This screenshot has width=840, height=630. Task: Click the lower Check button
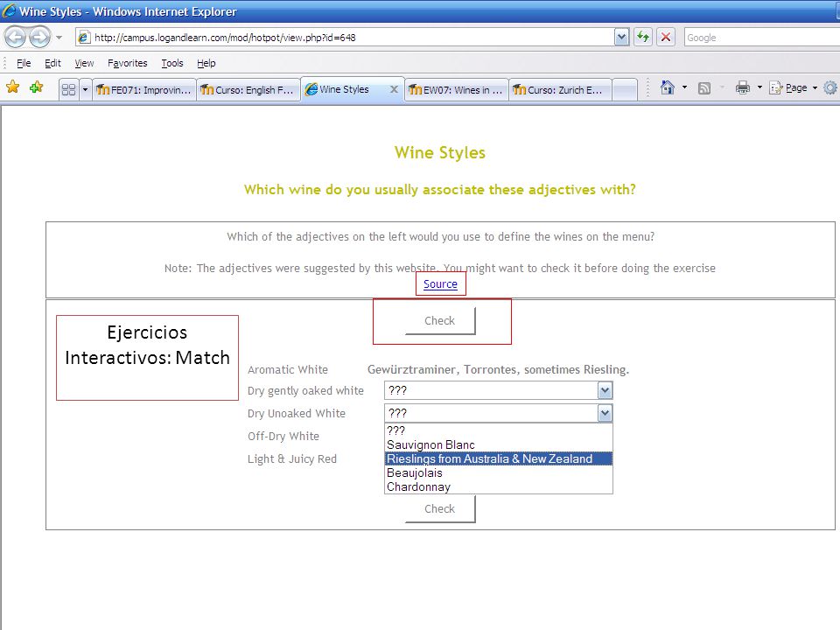440,508
